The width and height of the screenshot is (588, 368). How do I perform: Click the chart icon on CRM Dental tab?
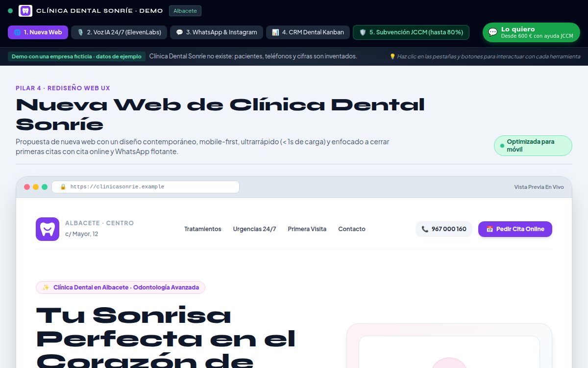[x=276, y=32]
